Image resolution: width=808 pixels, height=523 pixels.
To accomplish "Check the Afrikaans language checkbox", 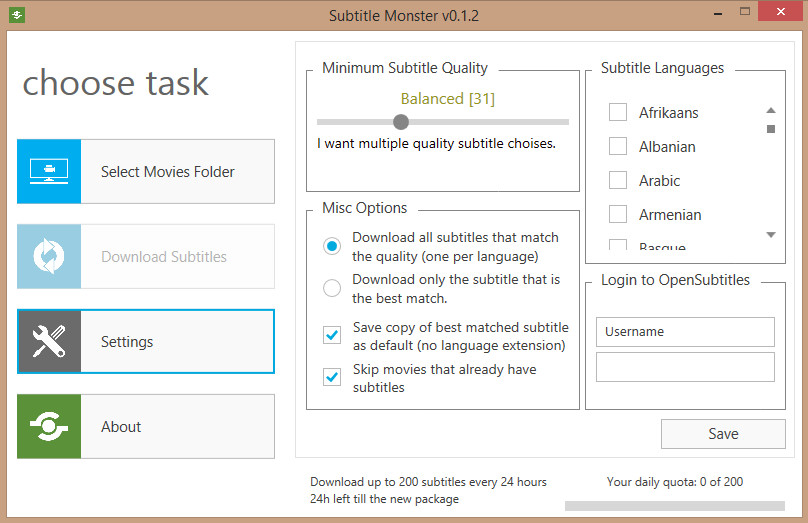I will coord(618,112).
